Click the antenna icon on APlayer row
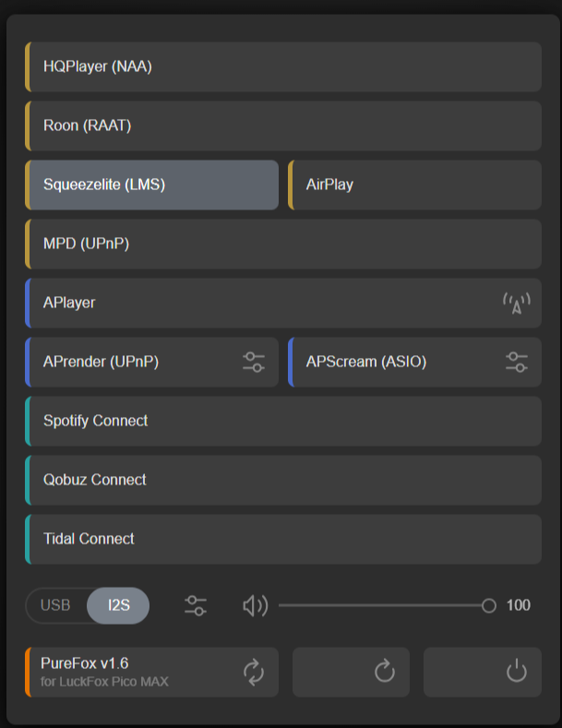The height and width of the screenshot is (728, 562). tap(516, 304)
